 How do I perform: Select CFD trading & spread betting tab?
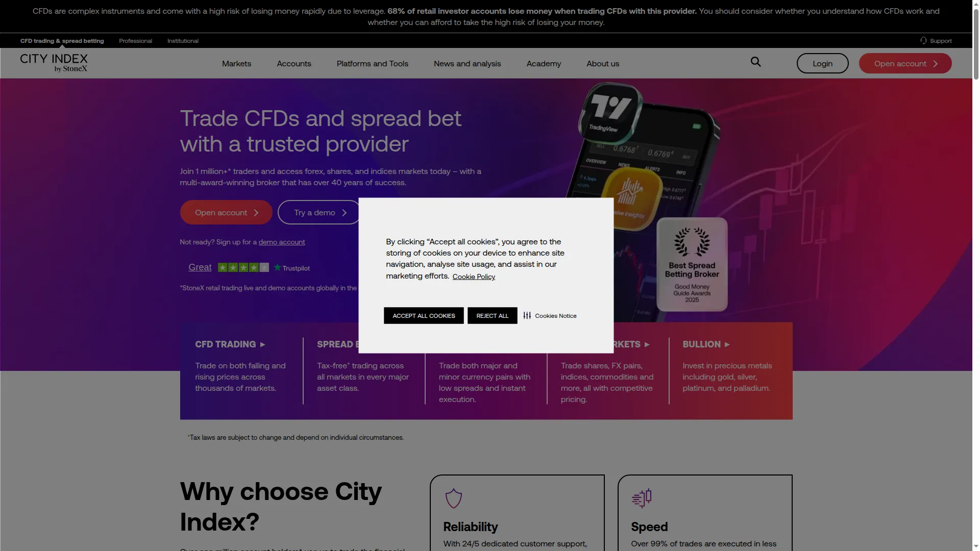click(x=62, y=41)
